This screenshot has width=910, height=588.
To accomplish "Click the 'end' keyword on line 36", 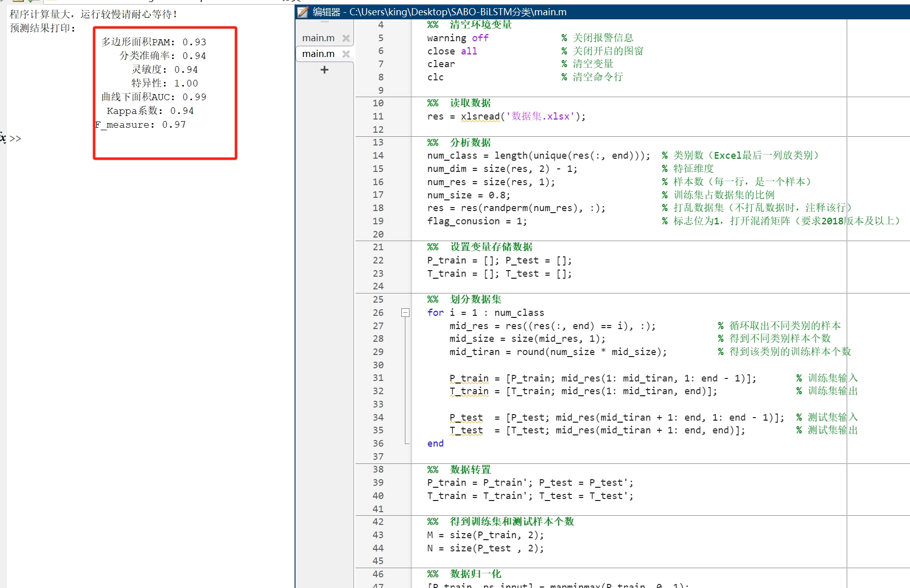I will [435, 443].
